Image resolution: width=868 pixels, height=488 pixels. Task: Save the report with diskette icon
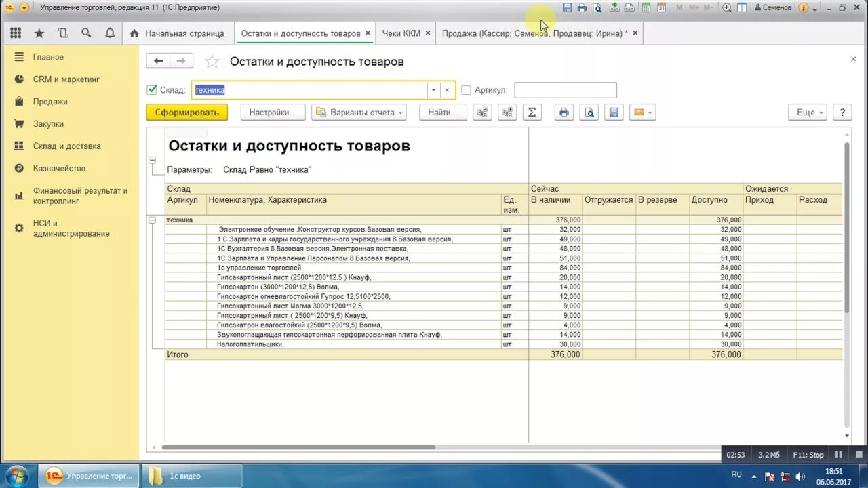[x=614, y=113]
